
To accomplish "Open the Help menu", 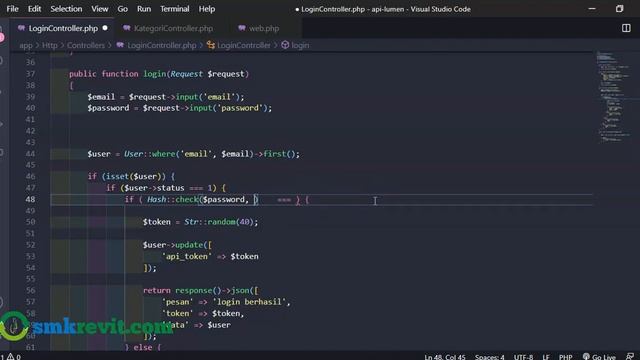I will click(x=207, y=9).
